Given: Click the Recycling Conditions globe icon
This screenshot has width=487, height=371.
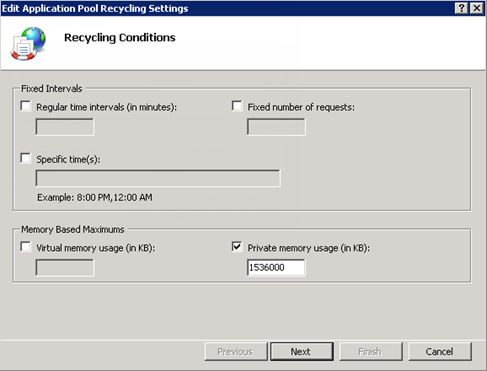Looking at the screenshot, I should 28,44.
